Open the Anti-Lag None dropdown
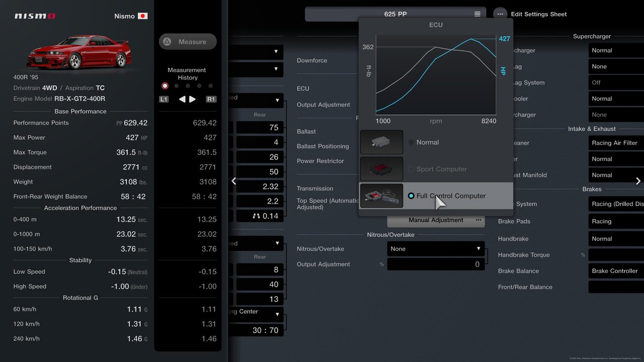 point(616,66)
